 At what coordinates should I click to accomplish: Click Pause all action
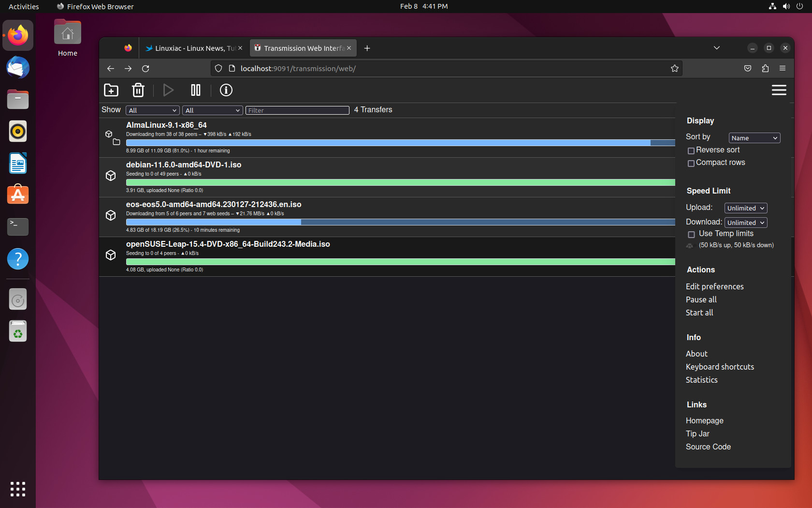coord(701,299)
